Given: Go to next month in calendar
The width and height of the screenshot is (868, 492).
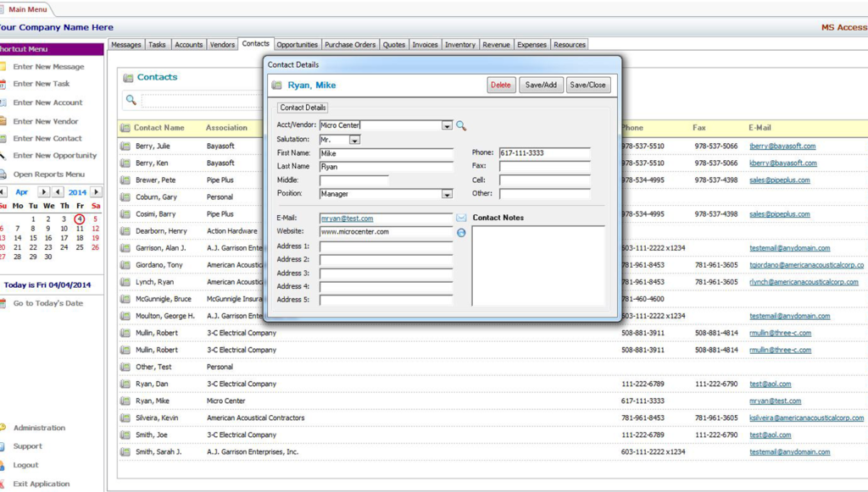Looking at the screenshot, I should pos(43,192).
